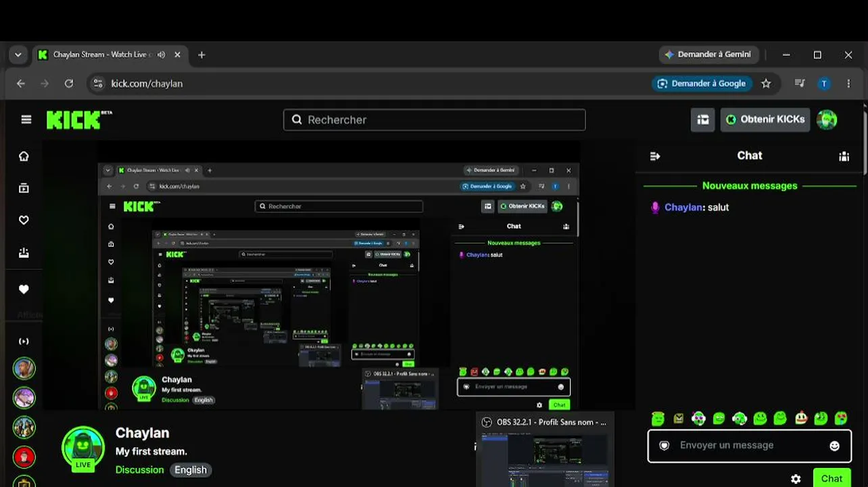The width and height of the screenshot is (868, 487).
Task: Open the tab search dropdown arrow
Action: point(18,55)
